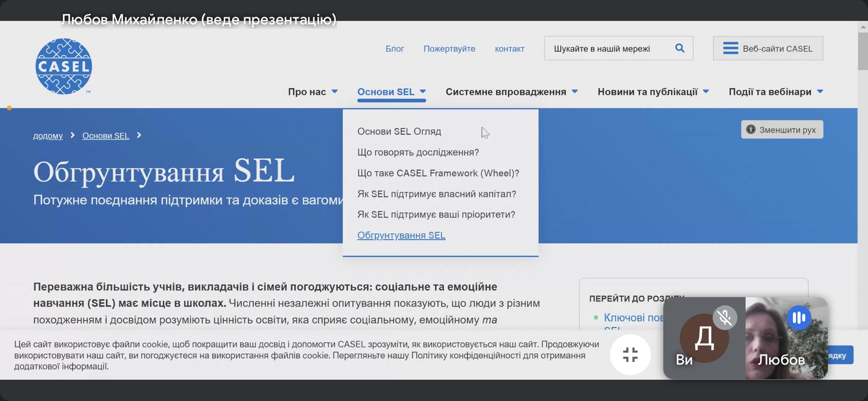Click the muted microphone icon on Ви tile
Viewport: 868px width, 401px height.
coord(725,317)
